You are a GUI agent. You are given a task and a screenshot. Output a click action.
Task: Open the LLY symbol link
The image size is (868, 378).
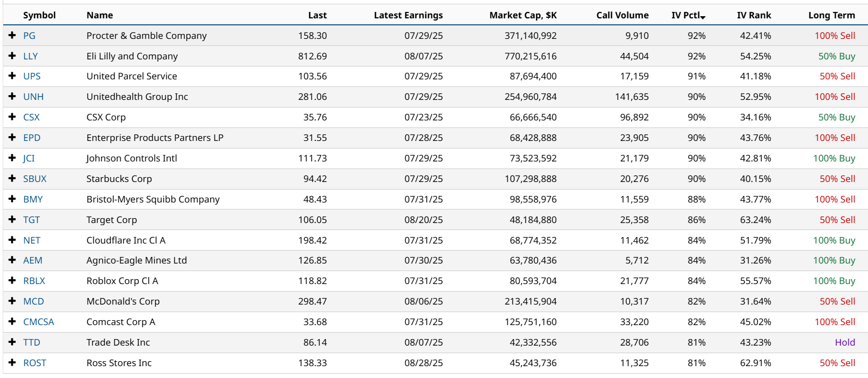click(x=30, y=56)
